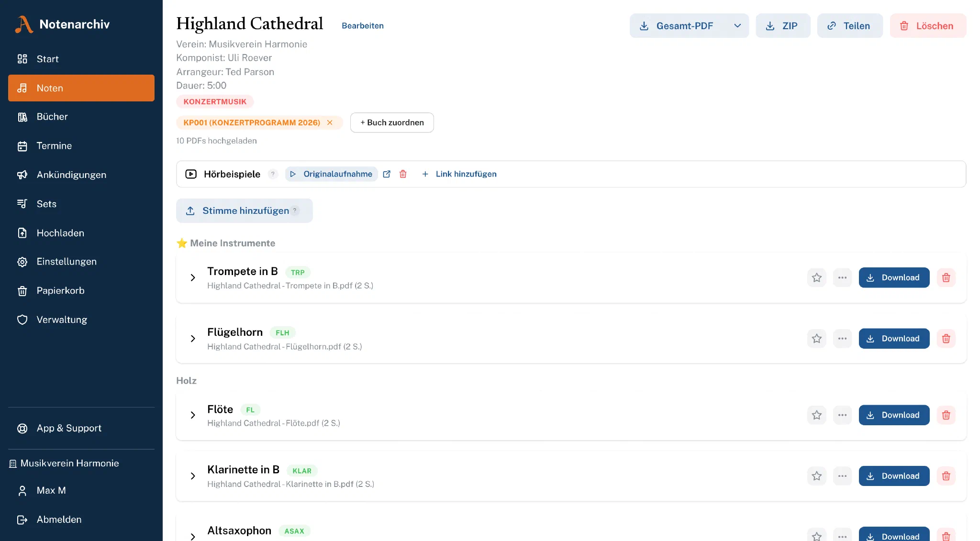Click the Konzertmusik category tag

[215, 101]
